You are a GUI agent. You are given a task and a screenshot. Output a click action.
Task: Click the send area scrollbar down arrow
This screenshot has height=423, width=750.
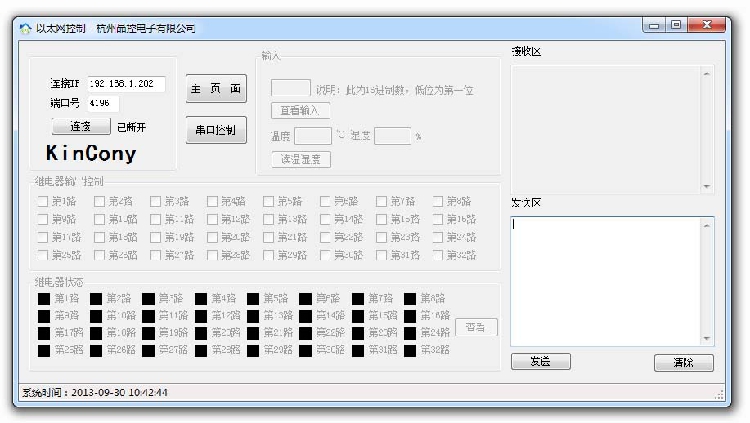tap(706, 339)
